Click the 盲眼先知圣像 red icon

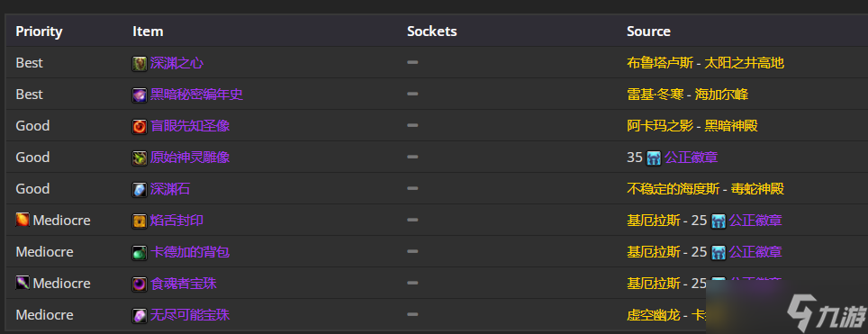coord(140,126)
